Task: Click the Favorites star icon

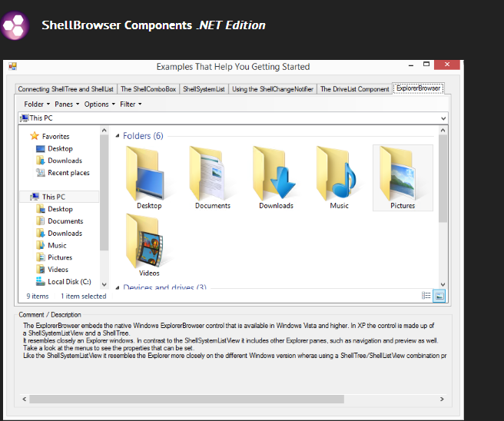Action: pos(35,136)
